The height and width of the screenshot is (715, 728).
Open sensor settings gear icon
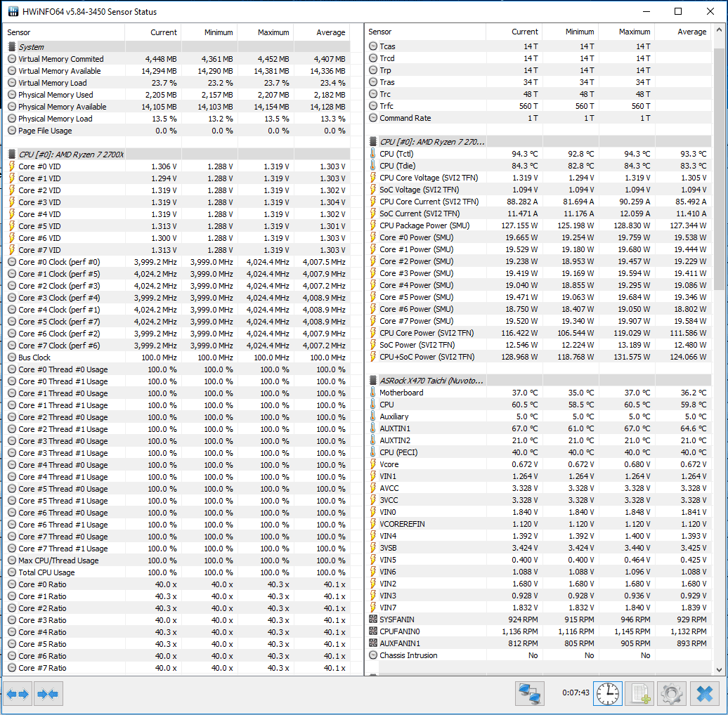pyautogui.click(x=672, y=694)
